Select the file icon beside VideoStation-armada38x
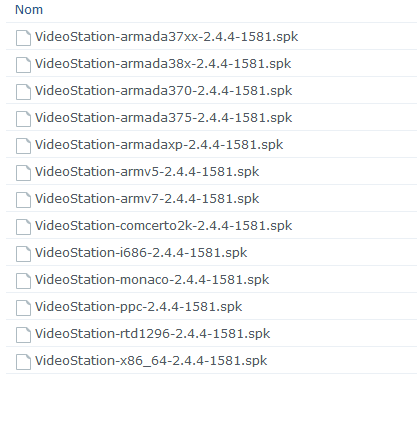 [x=23, y=64]
